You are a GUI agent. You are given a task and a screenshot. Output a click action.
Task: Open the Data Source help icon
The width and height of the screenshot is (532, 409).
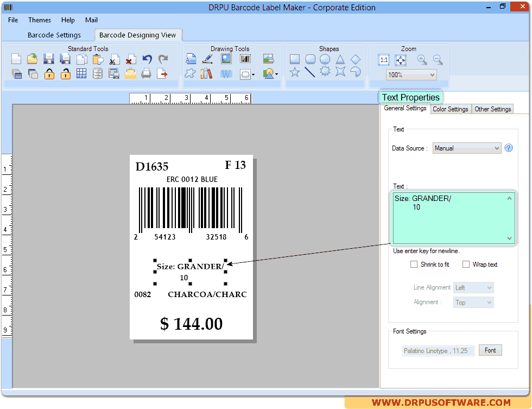pos(508,148)
